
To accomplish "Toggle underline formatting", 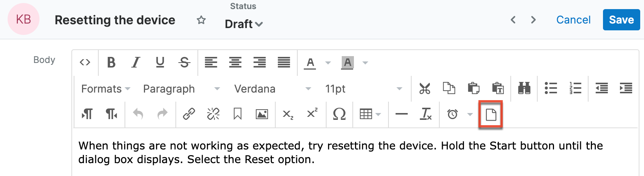I will (x=160, y=62).
